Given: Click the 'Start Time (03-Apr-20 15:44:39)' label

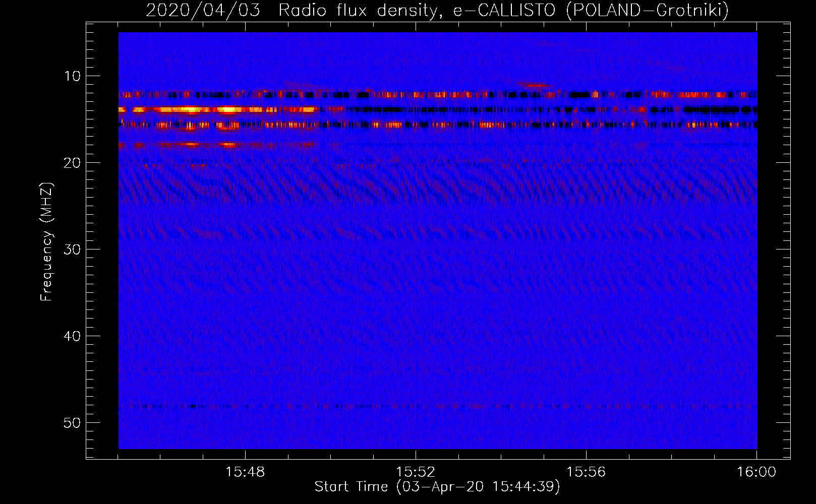Looking at the screenshot, I should (437, 487).
